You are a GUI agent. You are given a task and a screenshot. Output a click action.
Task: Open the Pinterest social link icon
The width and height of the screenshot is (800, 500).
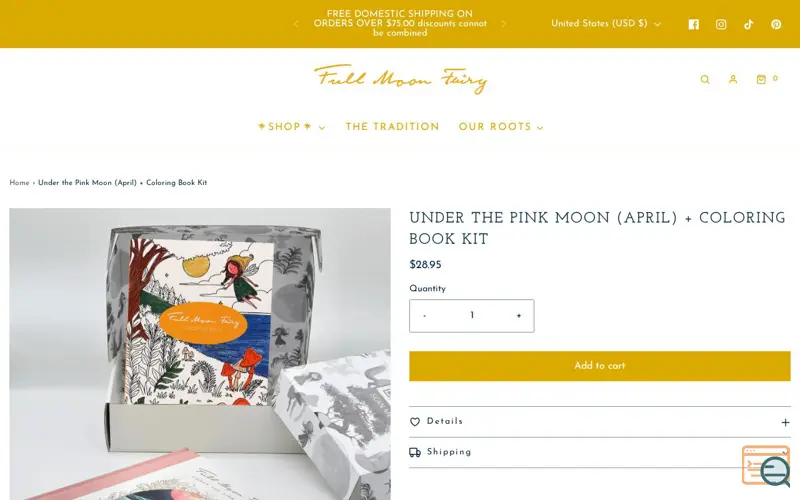pos(776,24)
